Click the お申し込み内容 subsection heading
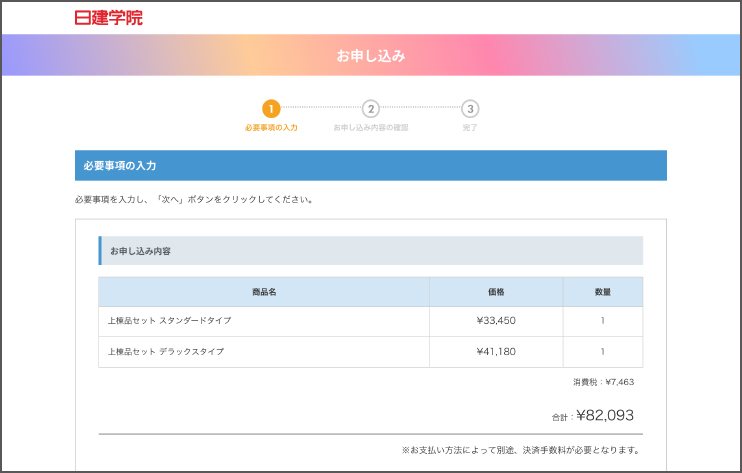This screenshot has height=473, width=742. 371,251
